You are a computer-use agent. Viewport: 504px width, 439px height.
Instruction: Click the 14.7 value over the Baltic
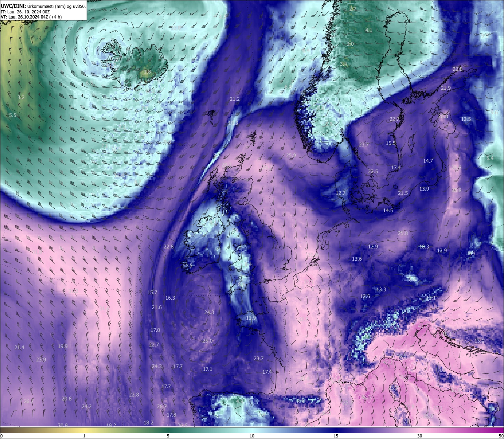pos(428,161)
